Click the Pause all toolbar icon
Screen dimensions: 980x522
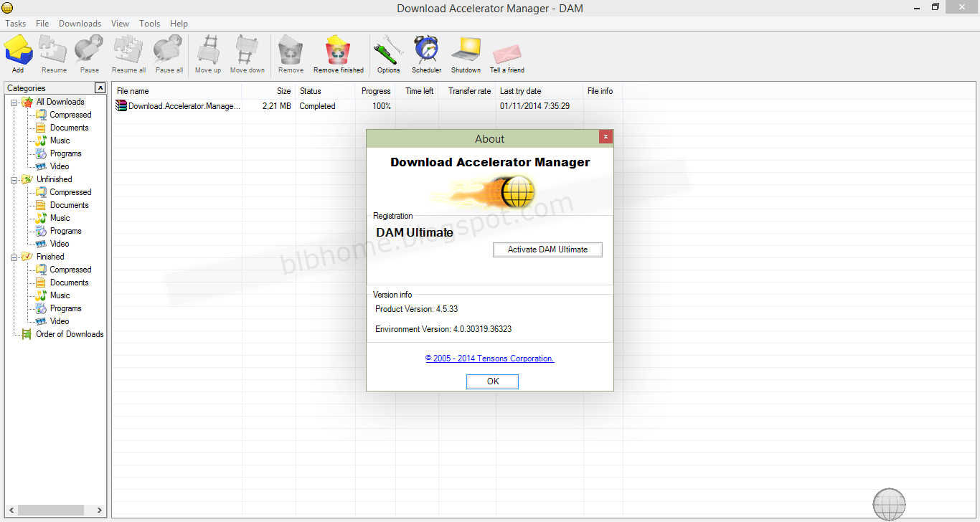tap(169, 50)
